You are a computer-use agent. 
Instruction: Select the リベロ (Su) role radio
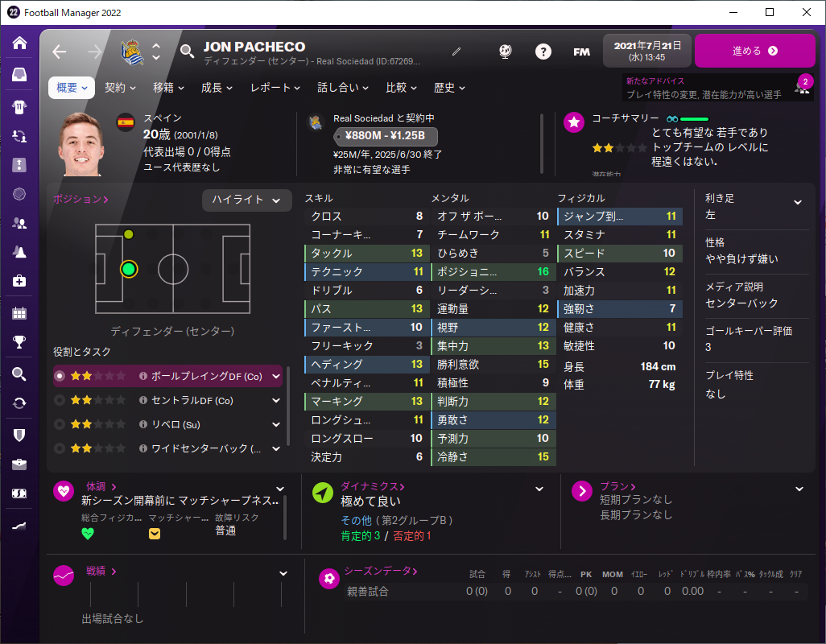60,424
